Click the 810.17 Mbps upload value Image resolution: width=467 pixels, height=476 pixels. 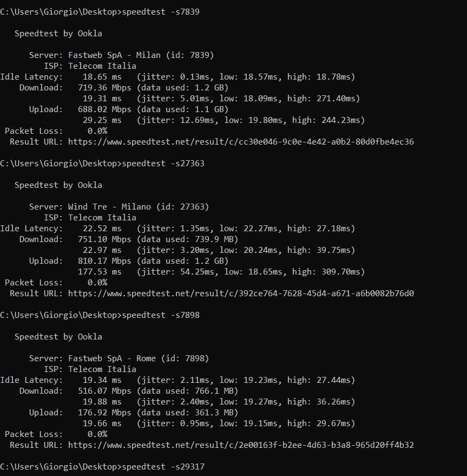[x=104, y=261]
